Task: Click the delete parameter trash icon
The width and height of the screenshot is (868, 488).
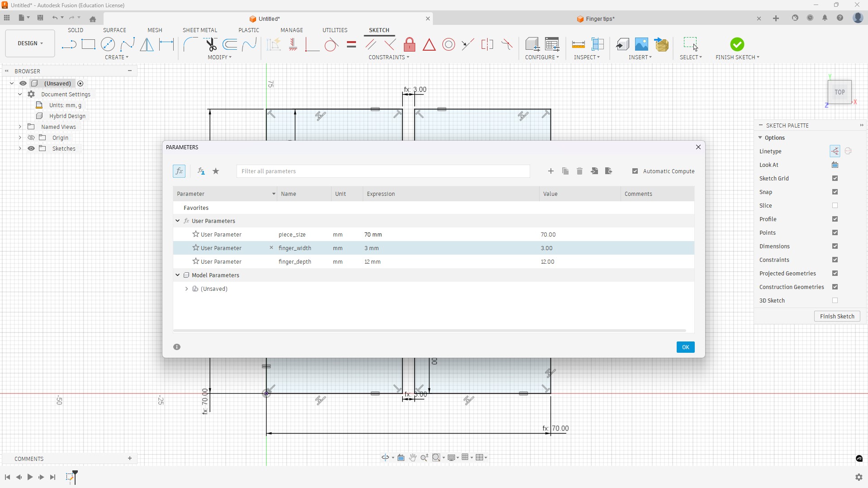Action: click(x=579, y=171)
